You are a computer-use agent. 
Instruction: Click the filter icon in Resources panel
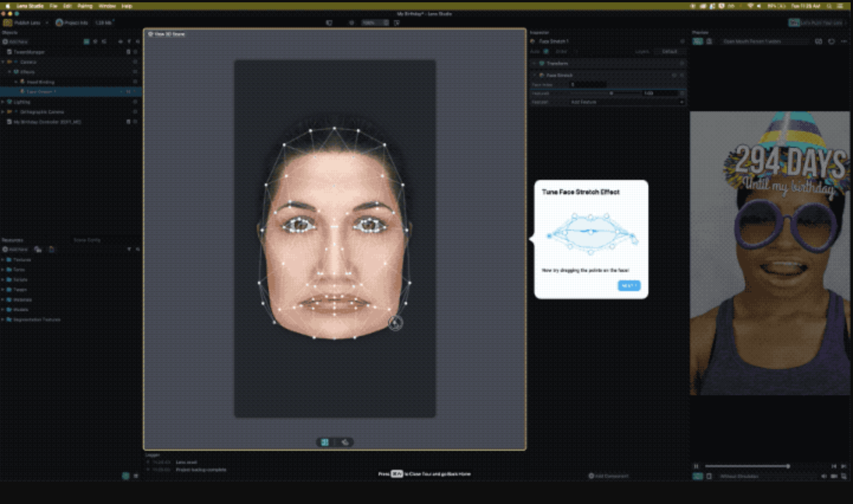coord(129,250)
